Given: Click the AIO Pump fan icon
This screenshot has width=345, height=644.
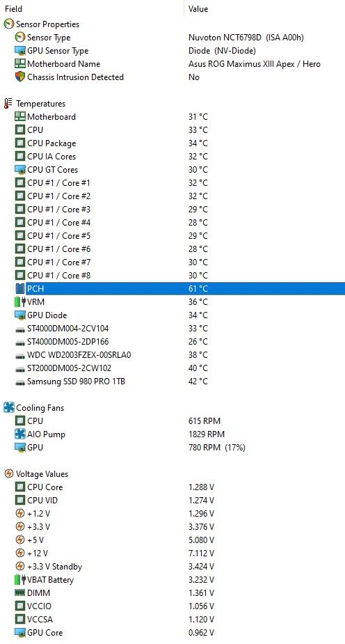Looking at the screenshot, I should [x=20, y=434].
